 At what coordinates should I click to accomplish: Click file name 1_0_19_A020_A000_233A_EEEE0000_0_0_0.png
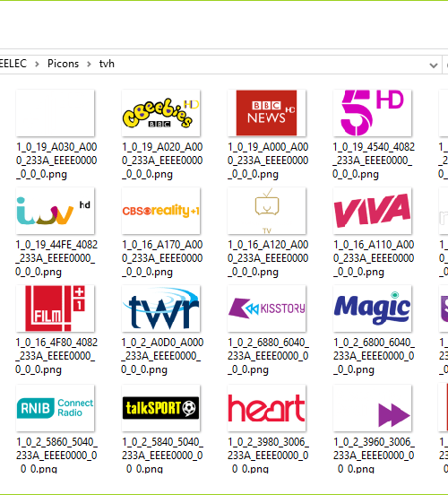pyautogui.click(x=162, y=161)
